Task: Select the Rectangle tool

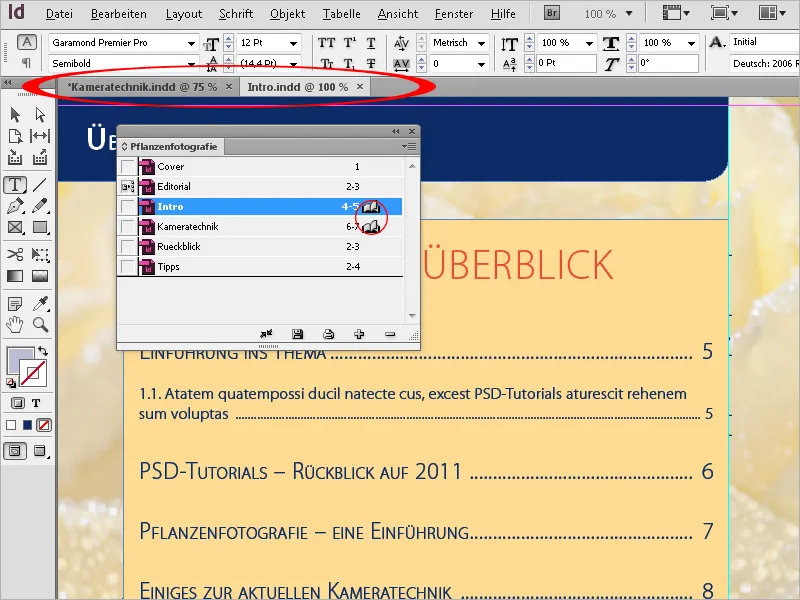Action: point(40,227)
